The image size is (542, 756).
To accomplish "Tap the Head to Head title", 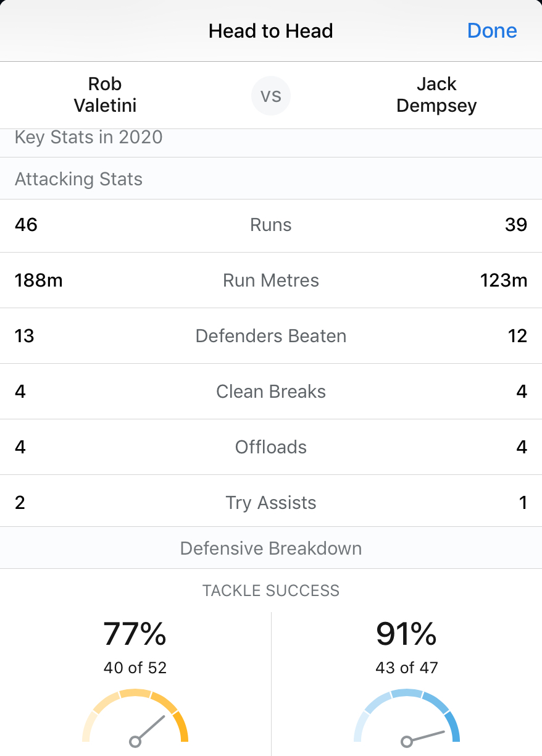I will 271,31.
